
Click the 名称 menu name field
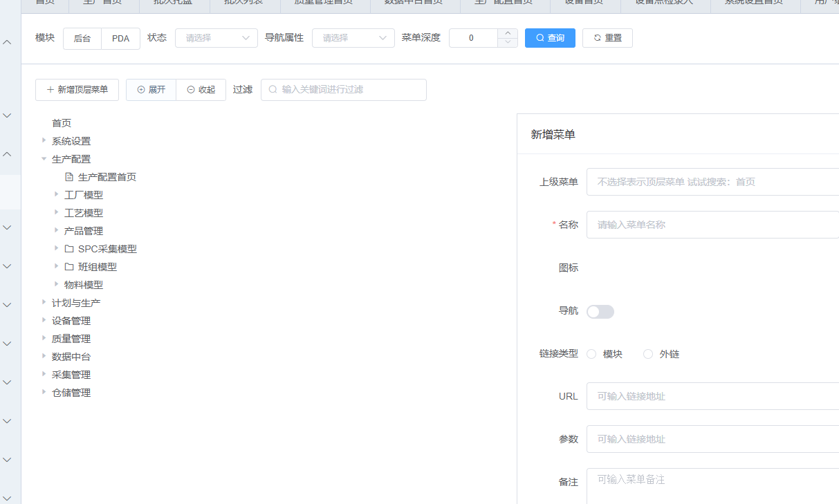[712, 225]
